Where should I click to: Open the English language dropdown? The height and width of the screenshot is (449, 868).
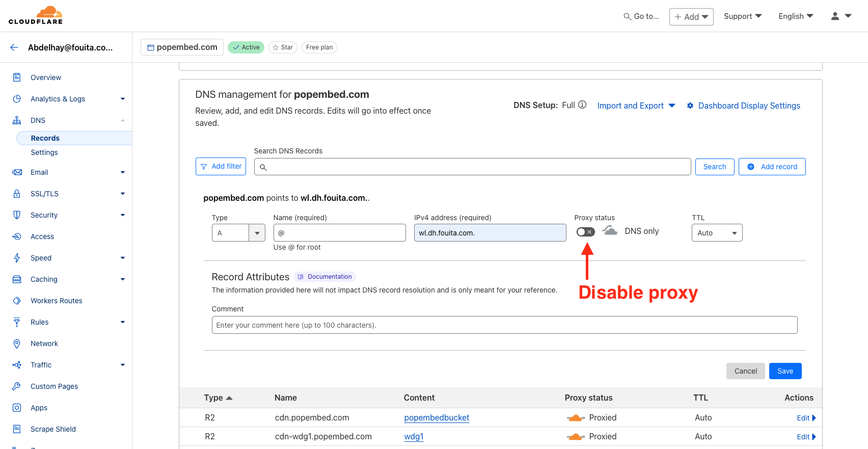point(796,16)
